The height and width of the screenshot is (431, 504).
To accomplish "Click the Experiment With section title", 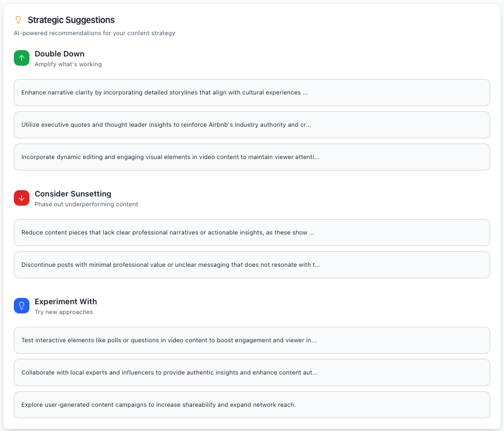I will pyautogui.click(x=66, y=301).
